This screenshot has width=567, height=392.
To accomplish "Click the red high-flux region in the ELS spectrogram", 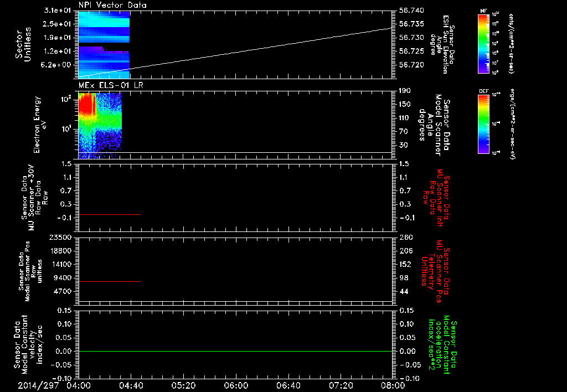I will [x=86, y=104].
